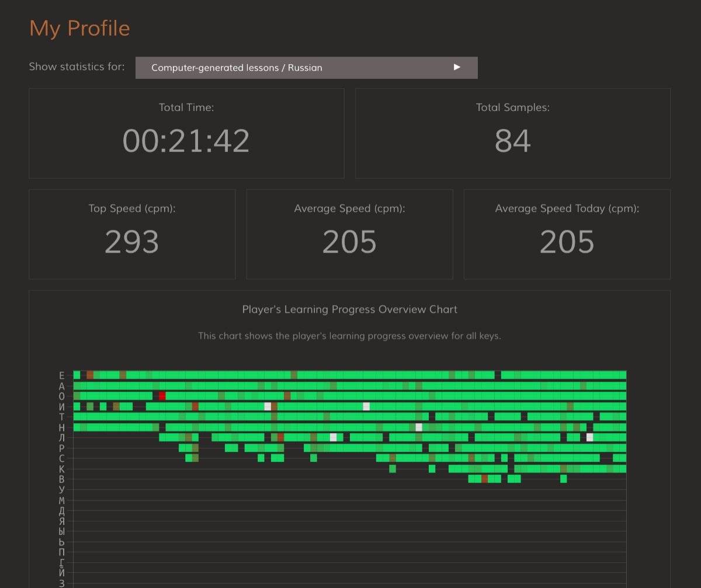701x588 pixels.
Task: Select the Е key row label
Action: coord(62,375)
